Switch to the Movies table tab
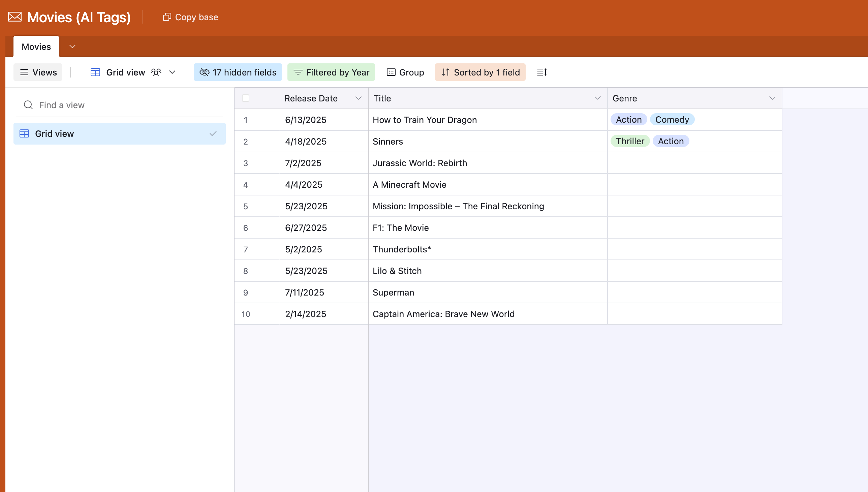This screenshot has width=868, height=492. pyautogui.click(x=36, y=47)
